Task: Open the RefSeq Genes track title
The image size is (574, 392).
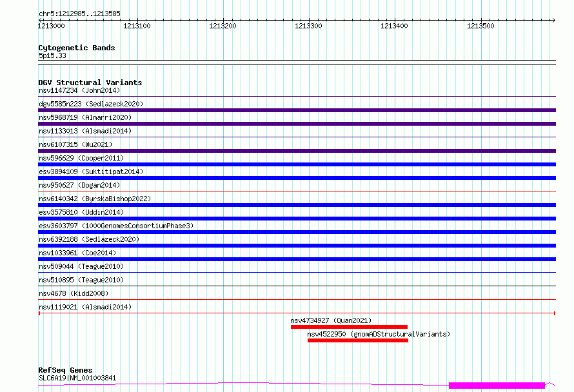Action: [65, 371]
